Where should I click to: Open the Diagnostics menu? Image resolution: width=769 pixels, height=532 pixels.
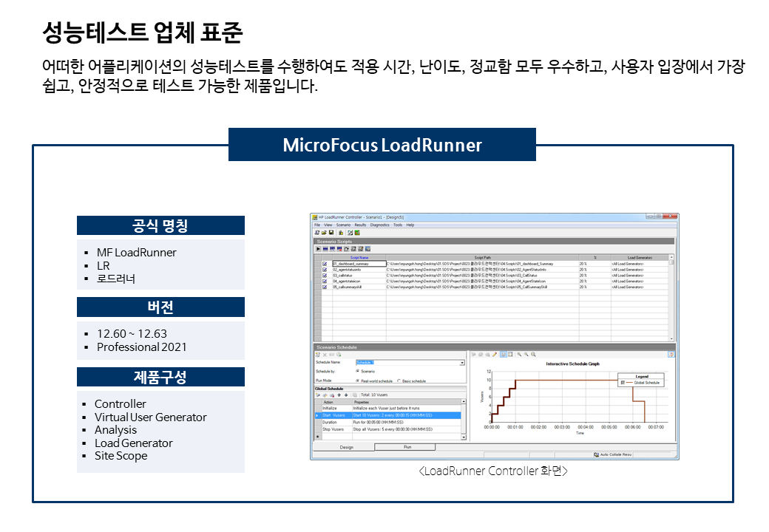click(x=379, y=225)
